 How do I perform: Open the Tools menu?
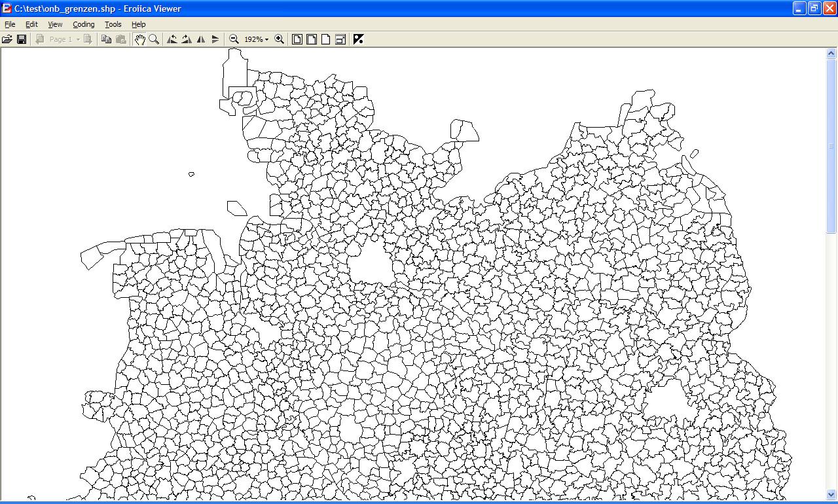point(113,24)
